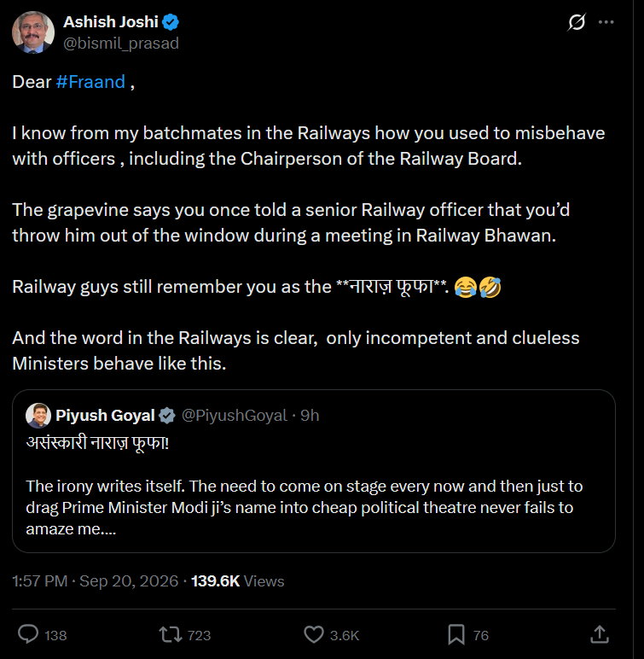View the 139.6K Views analytics
Viewport: 644px width, 659px height.
(x=238, y=581)
